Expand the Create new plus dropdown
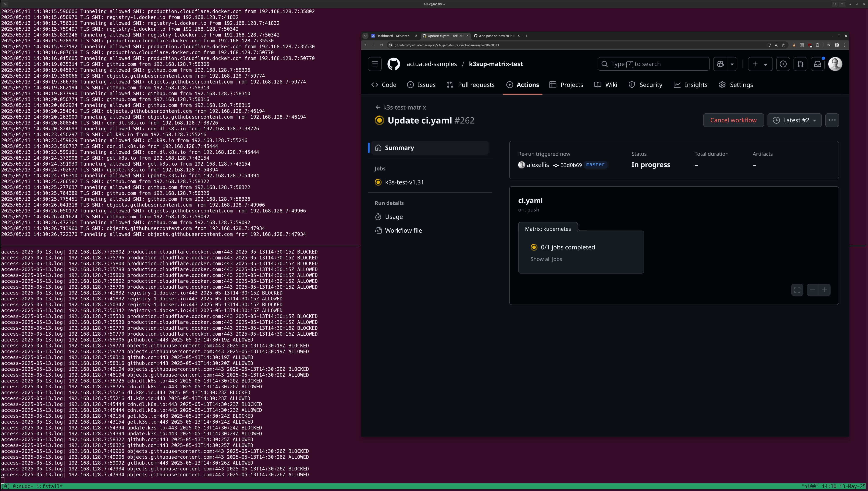 click(x=760, y=64)
